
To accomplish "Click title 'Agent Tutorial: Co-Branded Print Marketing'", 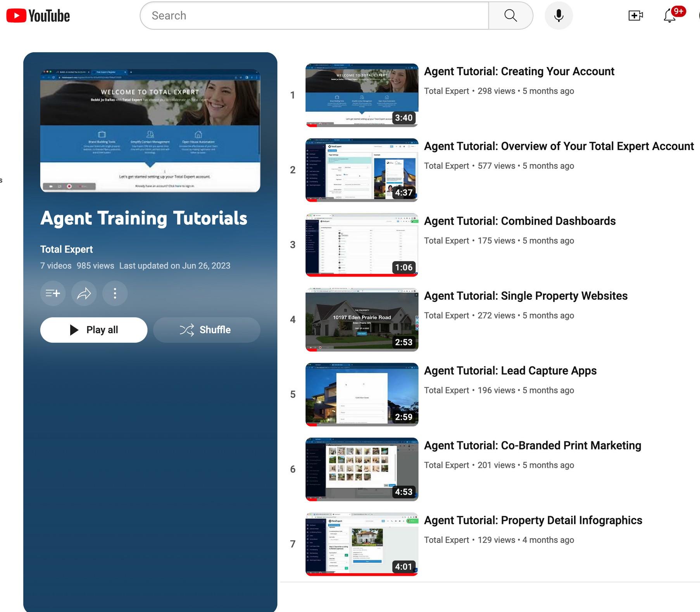I will pyautogui.click(x=533, y=446).
